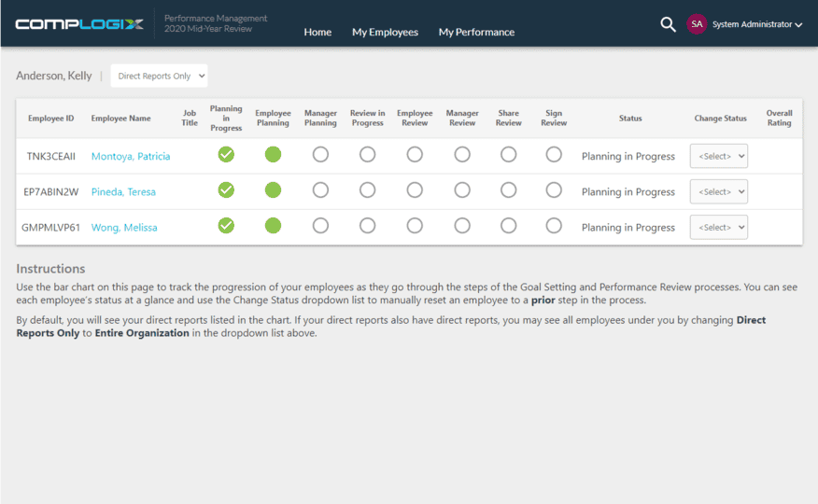Image resolution: width=818 pixels, height=504 pixels.
Task: Click Pineda's Planning in Progress checkmark
Action: click(x=226, y=190)
